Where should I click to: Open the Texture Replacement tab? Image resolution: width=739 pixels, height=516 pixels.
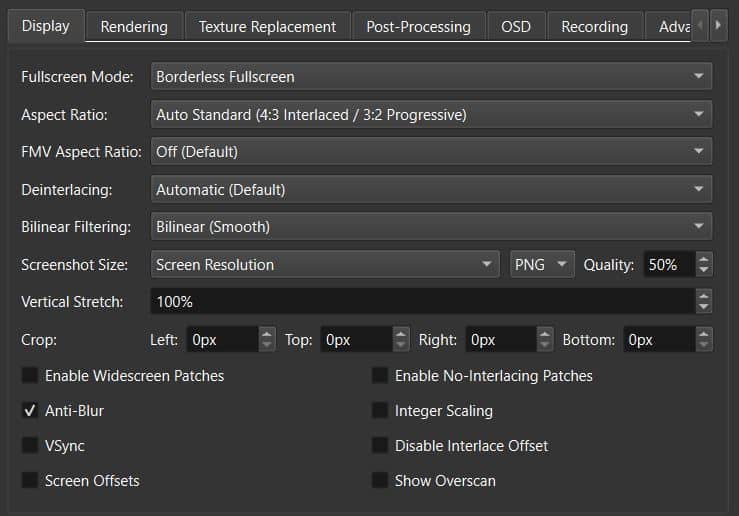(x=267, y=27)
